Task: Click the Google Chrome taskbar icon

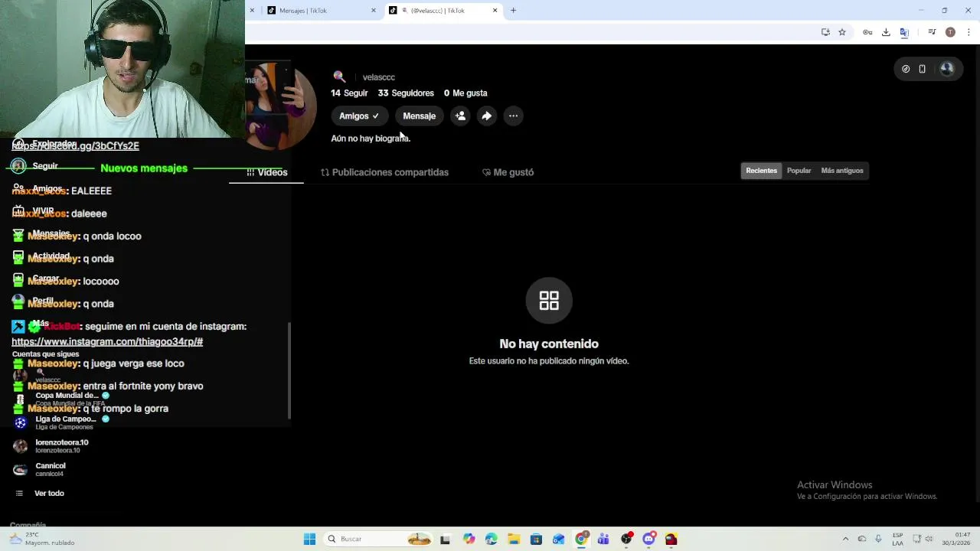Action: [x=581, y=539]
